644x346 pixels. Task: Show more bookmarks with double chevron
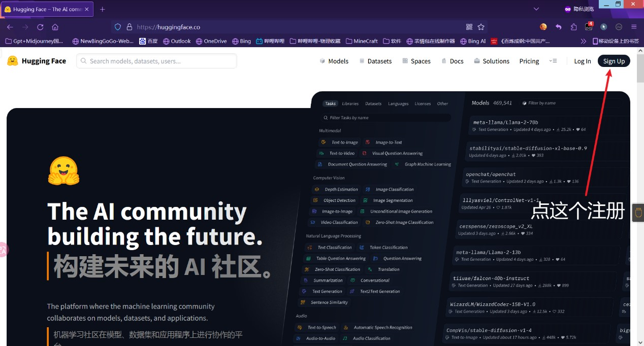[583, 41]
